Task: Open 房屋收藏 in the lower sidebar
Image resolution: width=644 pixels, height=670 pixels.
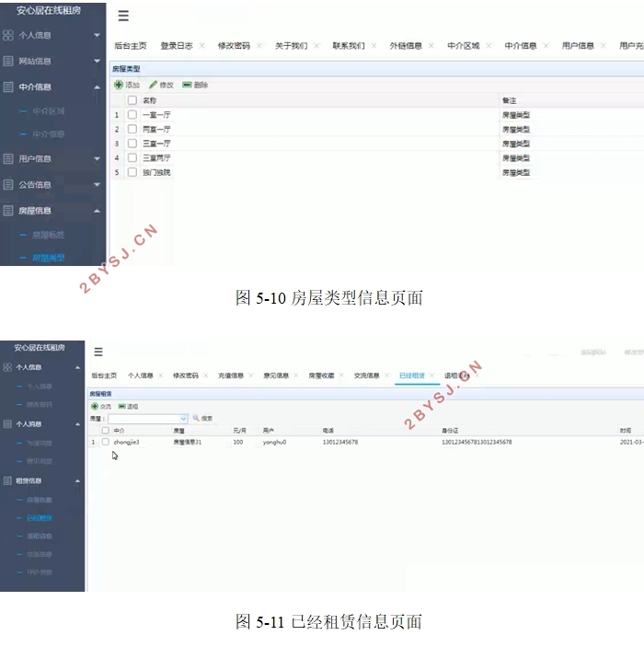Action: click(x=40, y=500)
